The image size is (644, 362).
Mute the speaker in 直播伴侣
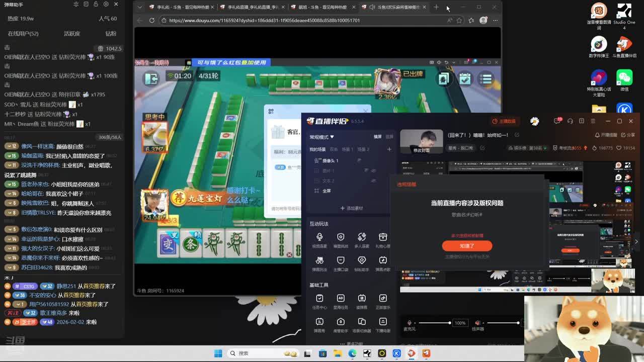[x=477, y=323]
